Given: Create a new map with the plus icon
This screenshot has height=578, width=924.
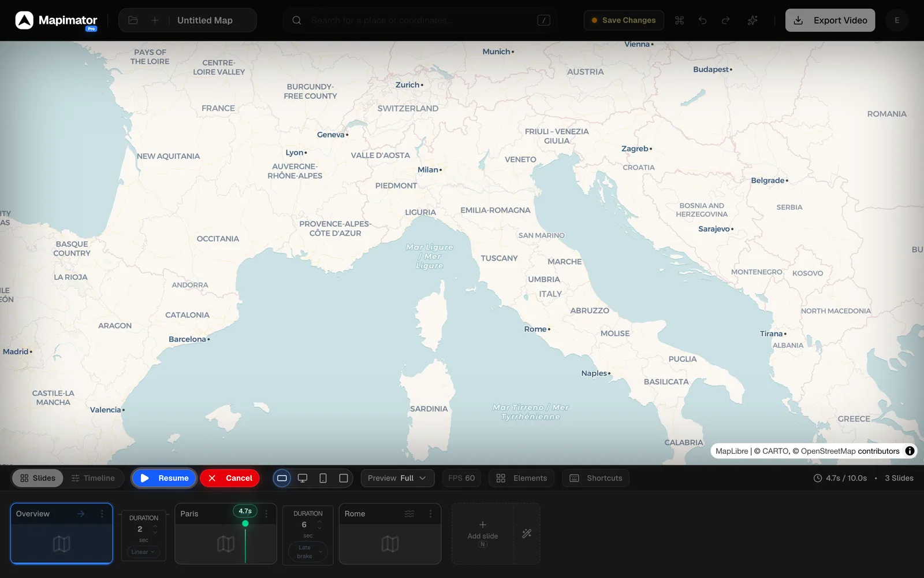Looking at the screenshot, I should point(155,20).
